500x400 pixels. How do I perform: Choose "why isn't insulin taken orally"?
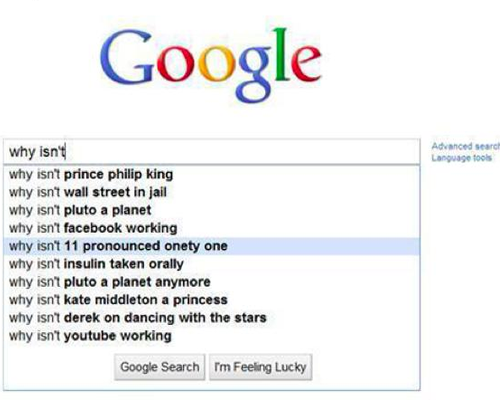click(212, 264)
